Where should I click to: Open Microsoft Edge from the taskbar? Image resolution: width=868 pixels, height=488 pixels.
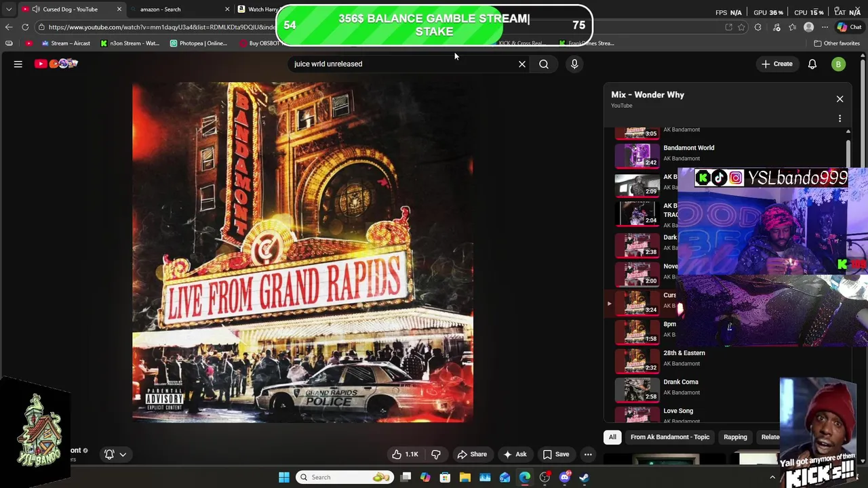click(525, 477)
